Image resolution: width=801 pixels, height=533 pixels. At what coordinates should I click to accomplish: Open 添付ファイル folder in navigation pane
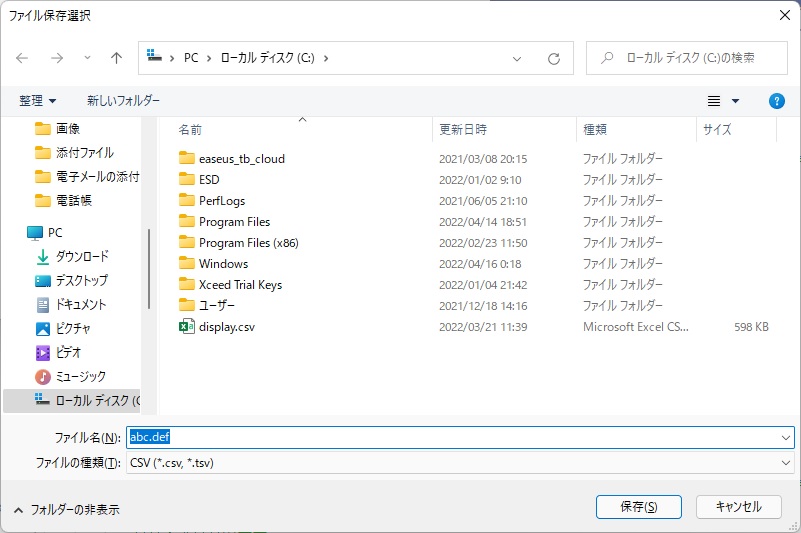pos(75,153)
